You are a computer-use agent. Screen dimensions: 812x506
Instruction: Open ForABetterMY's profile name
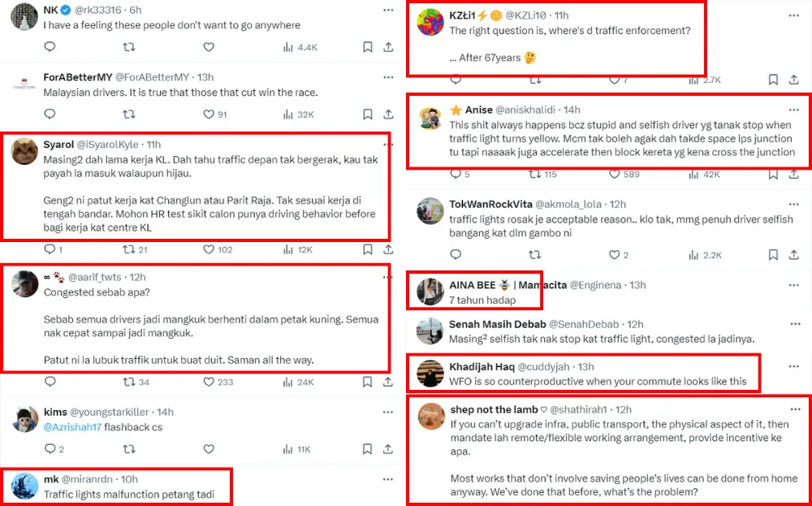77,77
